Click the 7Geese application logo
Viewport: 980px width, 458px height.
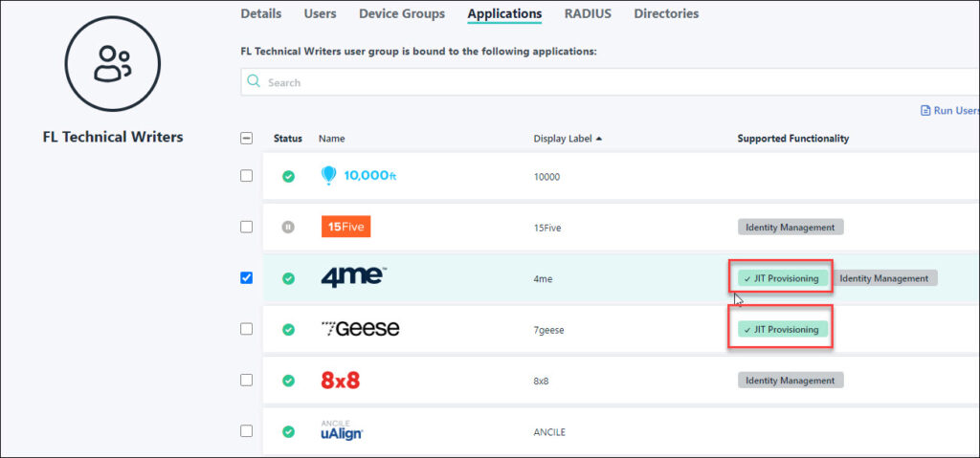click(x=360, y=329)
